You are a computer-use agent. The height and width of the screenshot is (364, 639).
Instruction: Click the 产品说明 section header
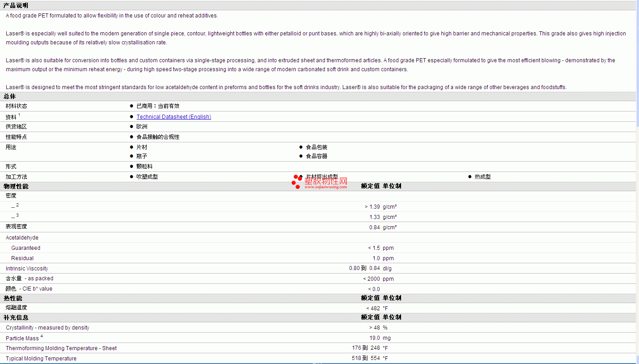pyautogui.click(x=16, y=5)
